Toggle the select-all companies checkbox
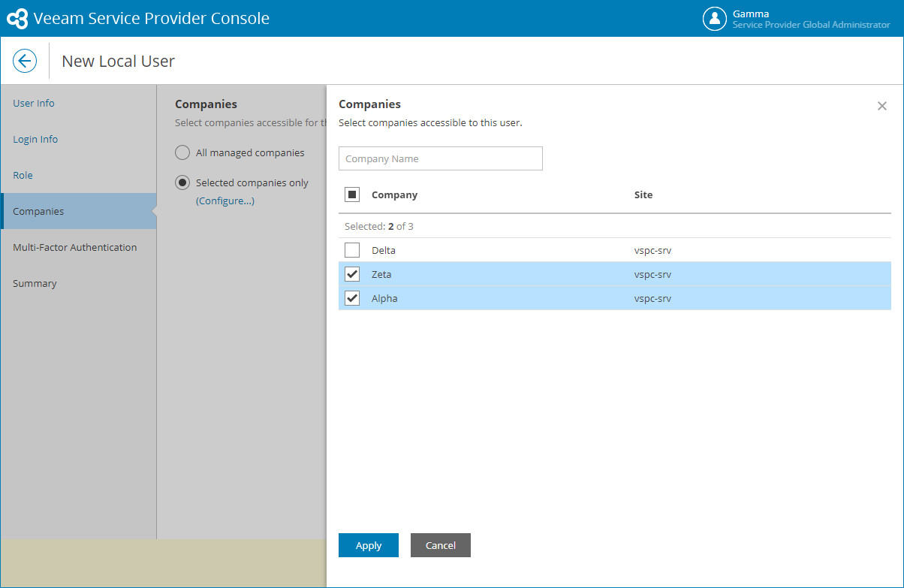This screenshot has width=904, height=588. 352,194
